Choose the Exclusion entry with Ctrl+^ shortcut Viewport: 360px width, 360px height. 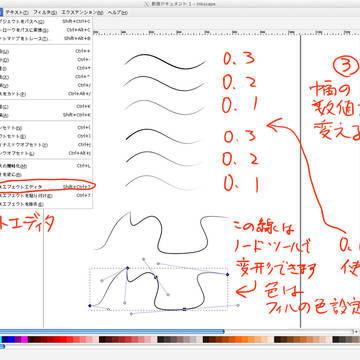click(x=46, y=77)
